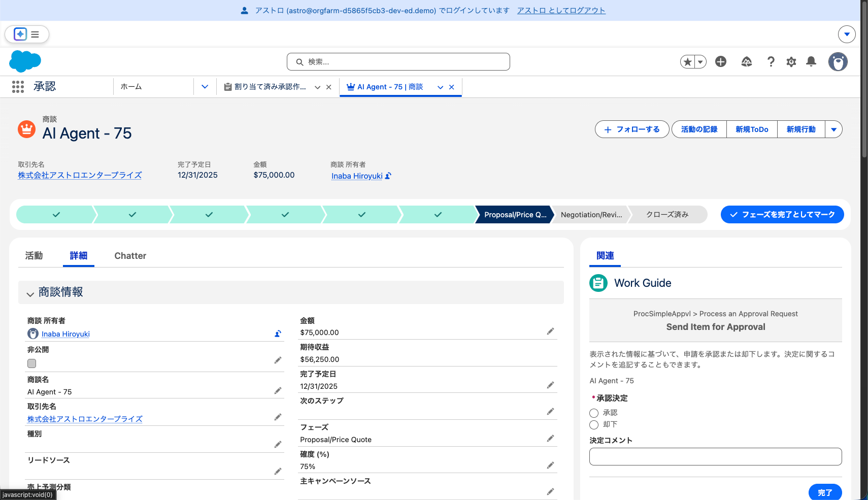The width and height of the screenshot is (868, 500).
Task: Click the 新規行動 button
Action: (801, 129)
